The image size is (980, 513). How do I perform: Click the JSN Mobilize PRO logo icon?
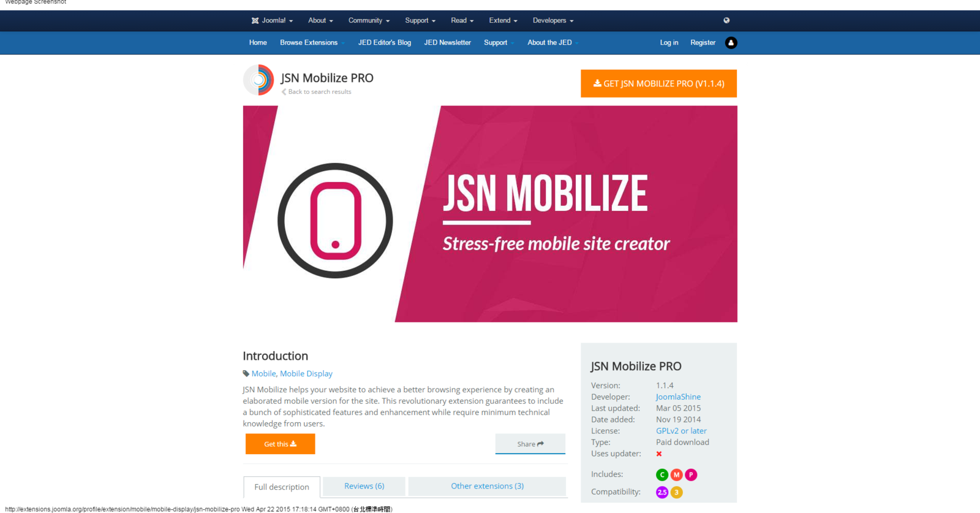click(259, 80)
